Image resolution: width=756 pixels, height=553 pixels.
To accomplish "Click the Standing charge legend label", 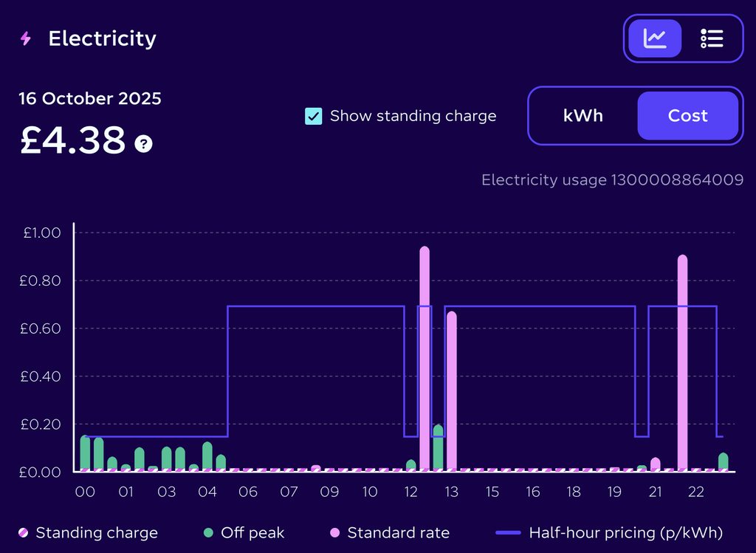I will pos(97,533).
